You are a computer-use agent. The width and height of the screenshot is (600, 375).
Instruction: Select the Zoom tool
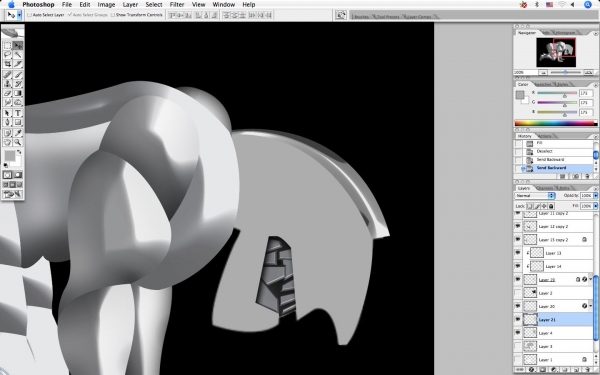pyautogui.click(x=18, y=142)
